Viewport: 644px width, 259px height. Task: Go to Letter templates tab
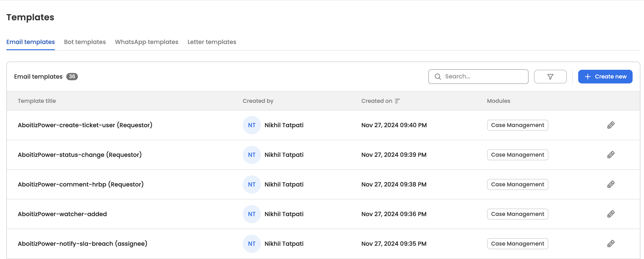click(x=212, y=42)
